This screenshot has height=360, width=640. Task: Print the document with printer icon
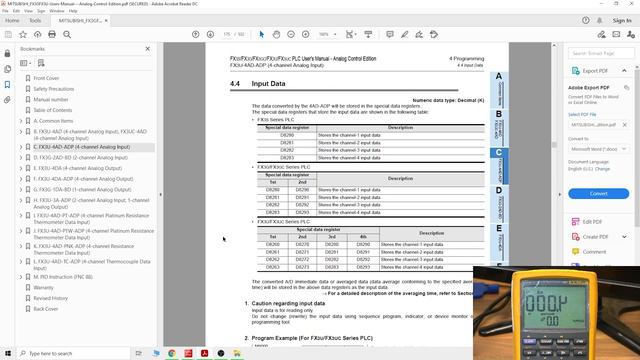click(52, 35)
